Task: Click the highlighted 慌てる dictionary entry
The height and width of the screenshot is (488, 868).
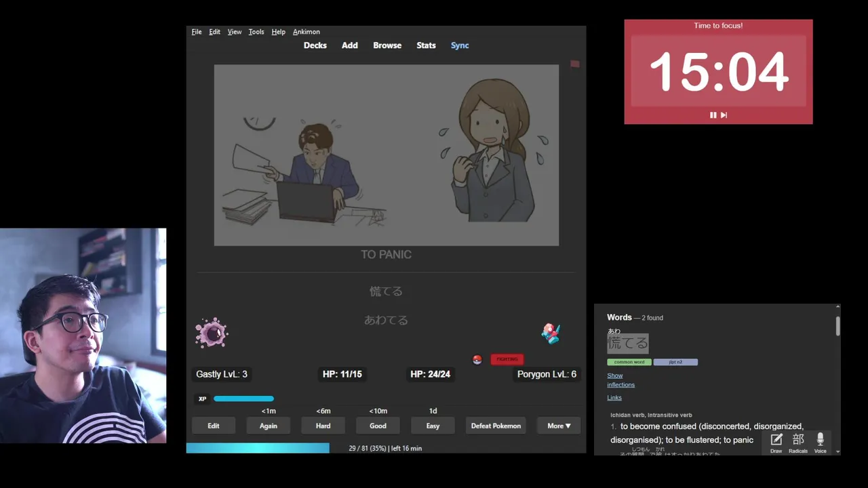Action: [x=628, y=343]
